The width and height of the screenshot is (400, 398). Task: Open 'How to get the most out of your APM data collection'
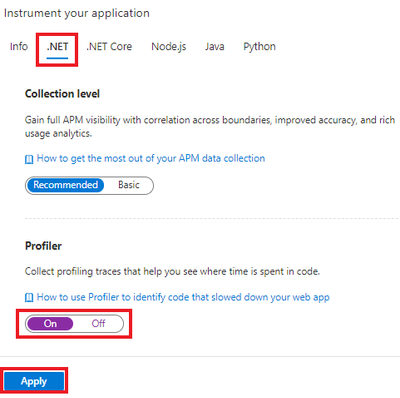tap(151, 158)
